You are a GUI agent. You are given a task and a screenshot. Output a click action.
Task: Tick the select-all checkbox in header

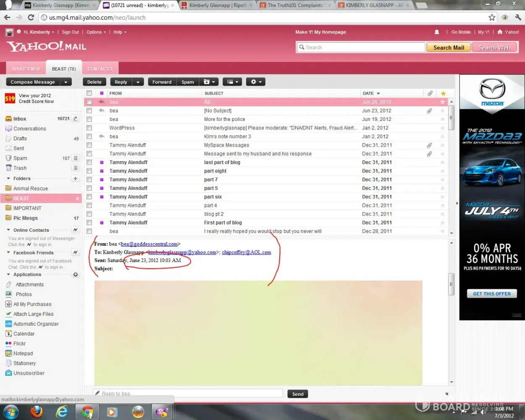pyautogui.click(x=89, y=93)
